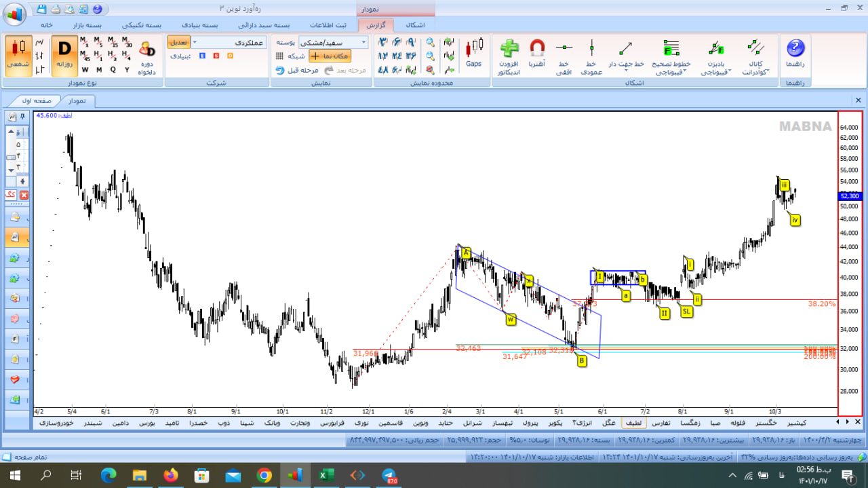Select the M30 thirty-minute timeframe
The height and width of the screenshot is (488, 868).
127,41
